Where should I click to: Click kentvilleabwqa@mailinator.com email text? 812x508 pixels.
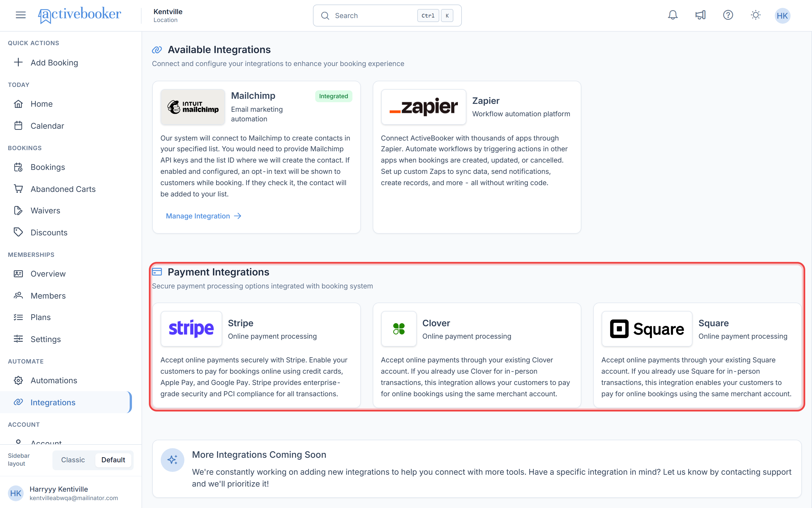pos(74,498)
